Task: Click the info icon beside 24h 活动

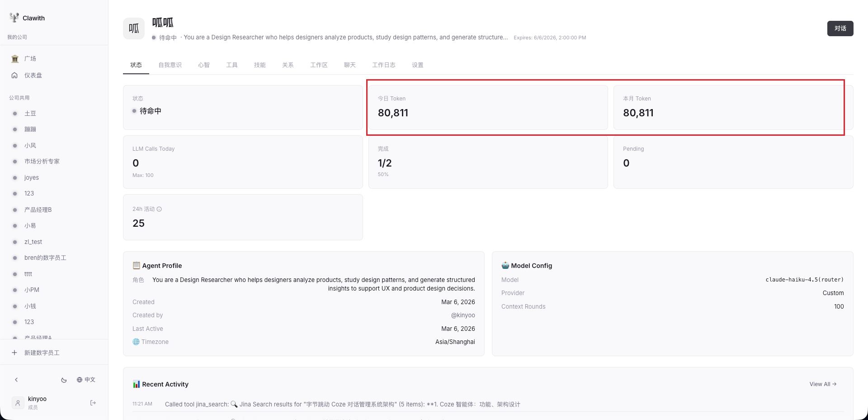Action: [159, 209]
